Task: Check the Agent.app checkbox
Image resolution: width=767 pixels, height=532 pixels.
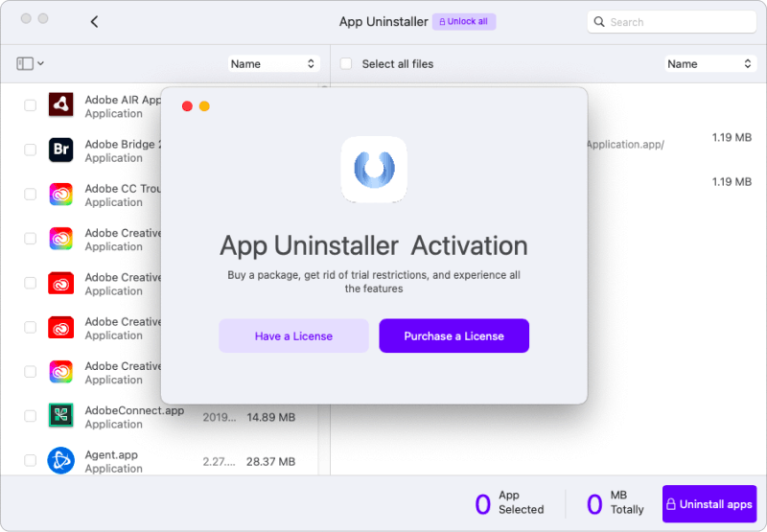Action: (x=31, y=460)
